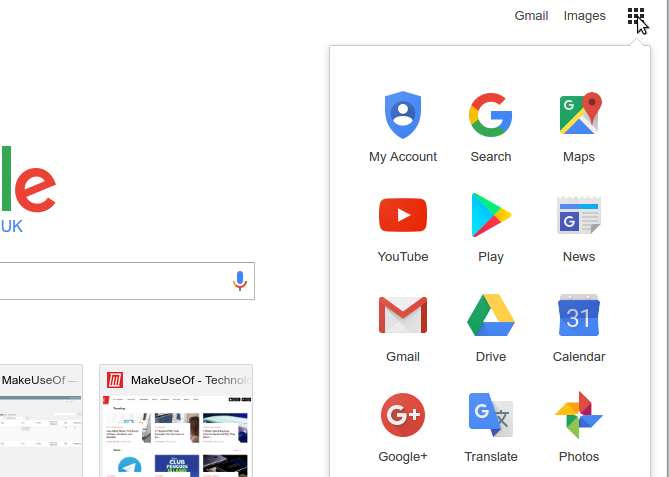Viewport: 670px width, 477px height.
Task: Click the 'Drive' label text
Action: click(491, 356)
